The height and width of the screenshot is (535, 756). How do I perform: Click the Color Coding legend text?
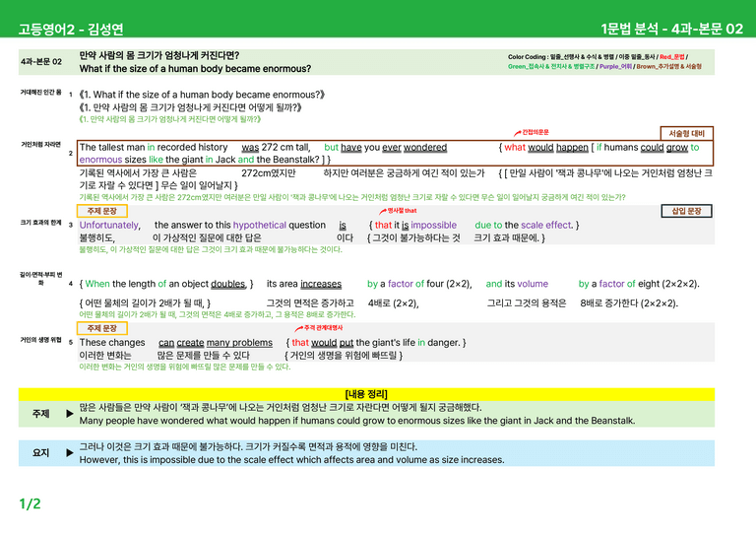[x=604, y=62]
